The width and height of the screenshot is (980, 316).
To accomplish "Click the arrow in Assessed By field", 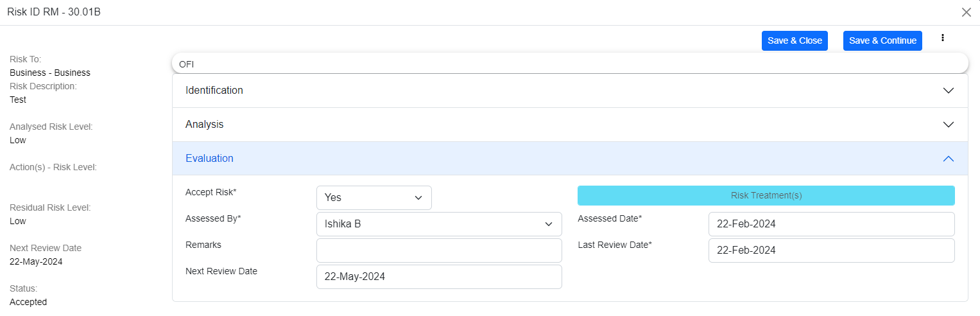I will (x=549, y=224).
